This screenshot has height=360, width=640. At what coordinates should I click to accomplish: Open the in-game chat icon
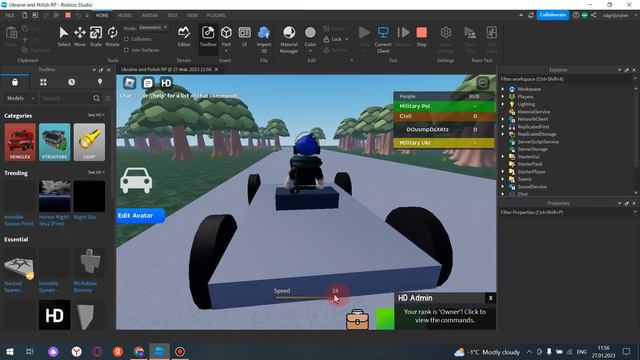[148, 83]
